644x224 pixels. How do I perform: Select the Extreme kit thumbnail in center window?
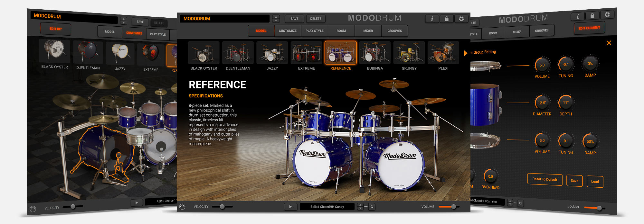(x=306, y=53)
